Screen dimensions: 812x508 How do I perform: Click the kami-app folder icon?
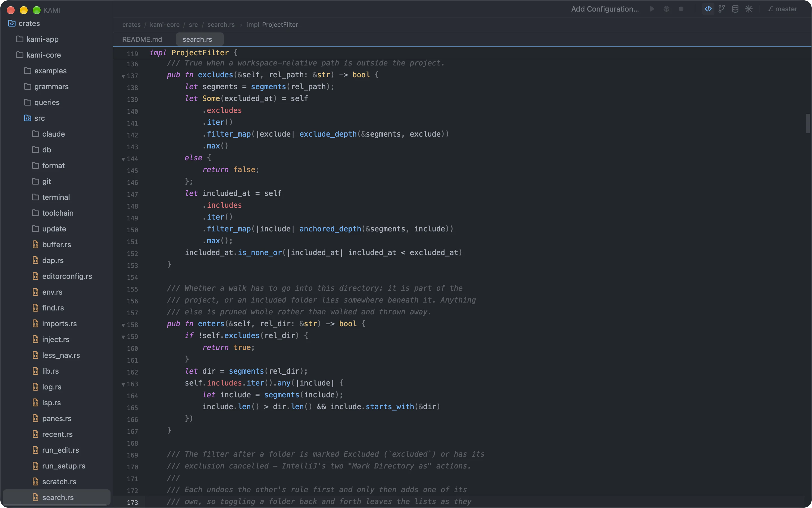point(20,39)
